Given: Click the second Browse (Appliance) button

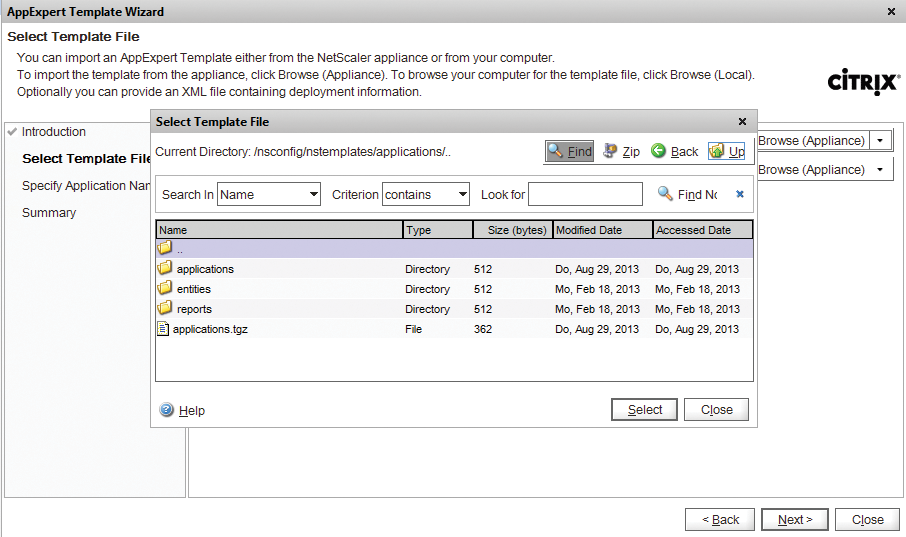Looking at the screenshot, I should (x=813, y=169).
